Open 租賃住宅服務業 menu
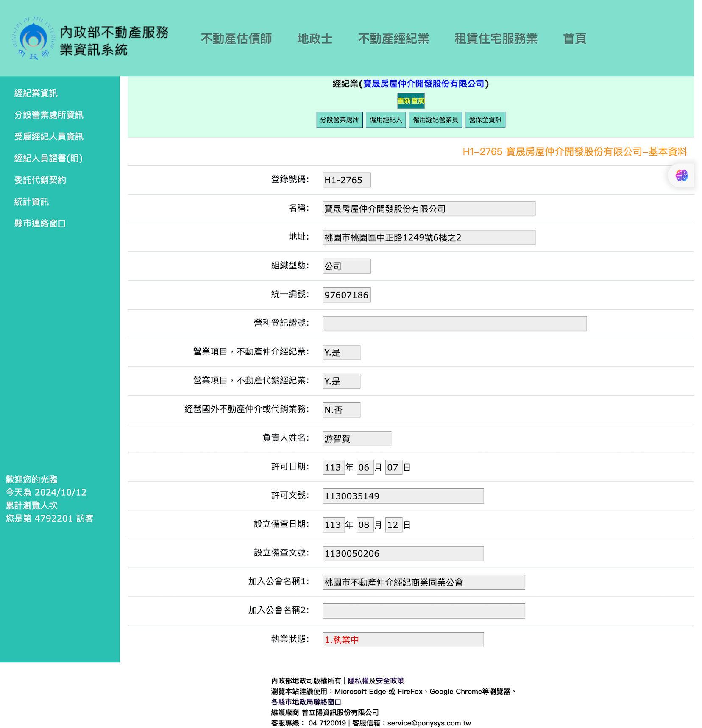 [496, 39]
